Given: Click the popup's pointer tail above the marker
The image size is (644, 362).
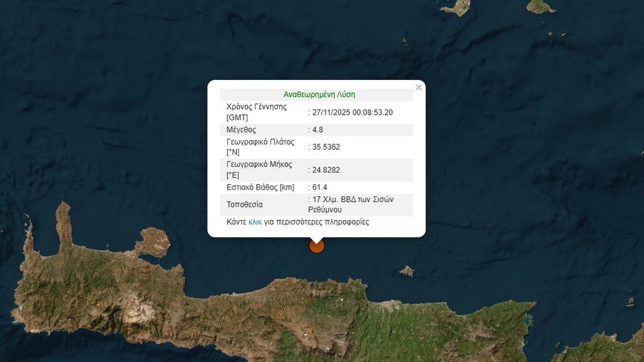Looking at the screenshot, I should point(317,239).
